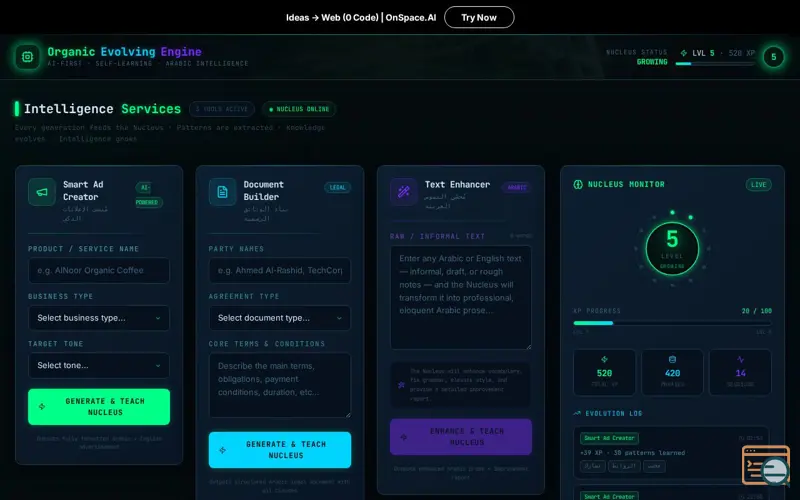Viewport: 800px width, 500px height.
Task: Click the database icon above 420
Action: 672,359
